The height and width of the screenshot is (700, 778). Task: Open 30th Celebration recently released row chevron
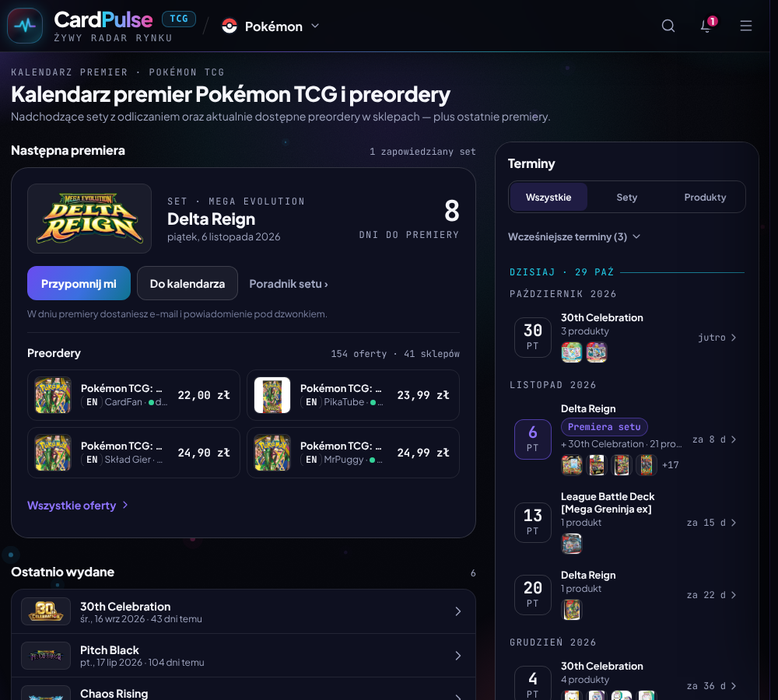coord(458,611)
